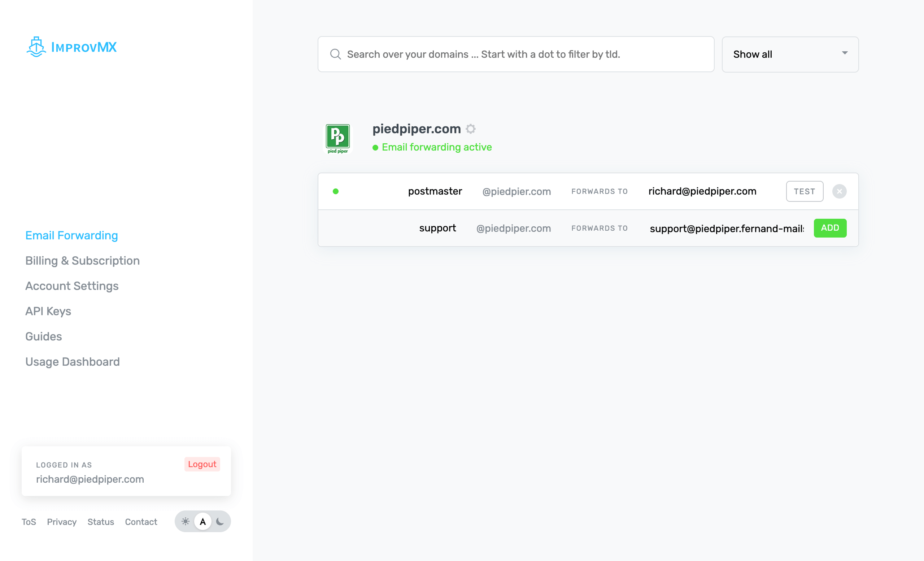Viewport: 924px width, 561px height.
Task: Switch to light theme sun icon
Action: pos(185,521)
